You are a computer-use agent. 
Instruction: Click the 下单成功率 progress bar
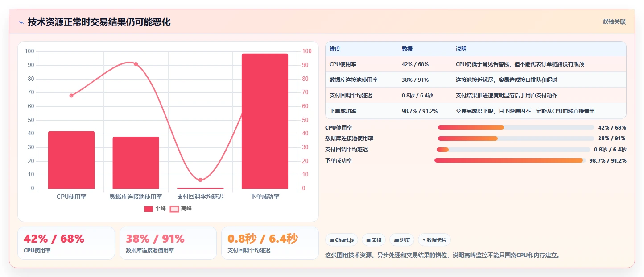click(510, 160)
